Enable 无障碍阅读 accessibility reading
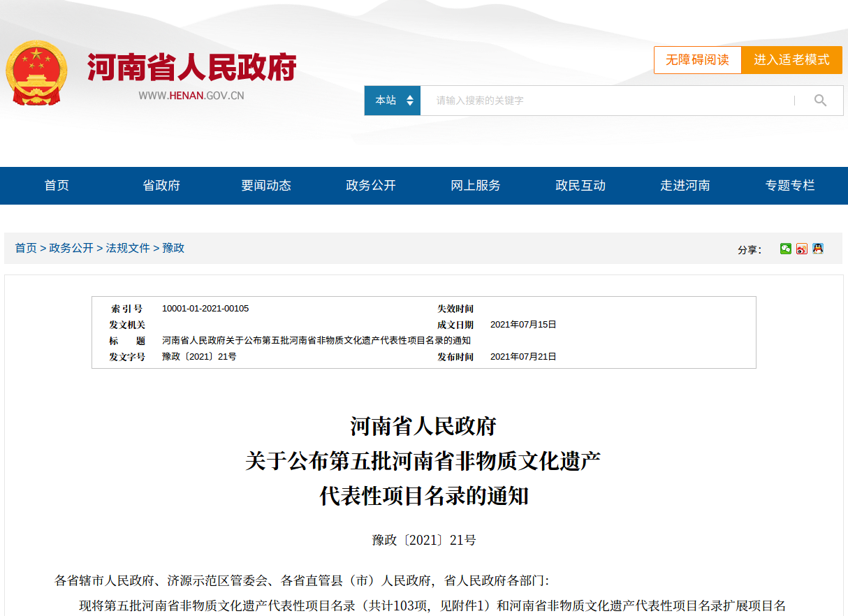 click(x=697, y=60)
